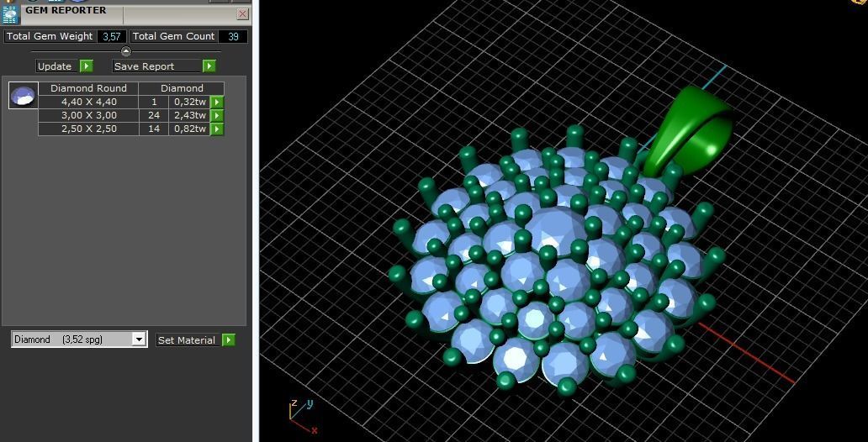The height and width of the screenshot is (442, 868).
Task: Click the green pendant bail in viewport
Action: (689, 130)
